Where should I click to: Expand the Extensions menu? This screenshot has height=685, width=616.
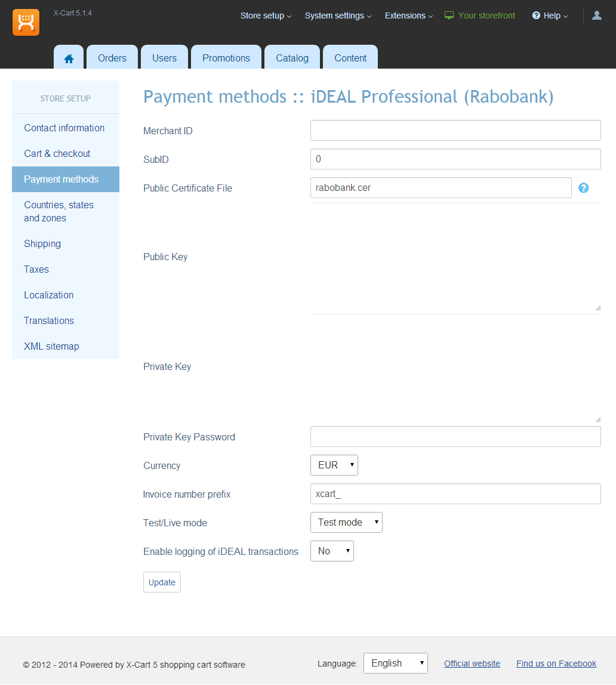click(409, 16)
